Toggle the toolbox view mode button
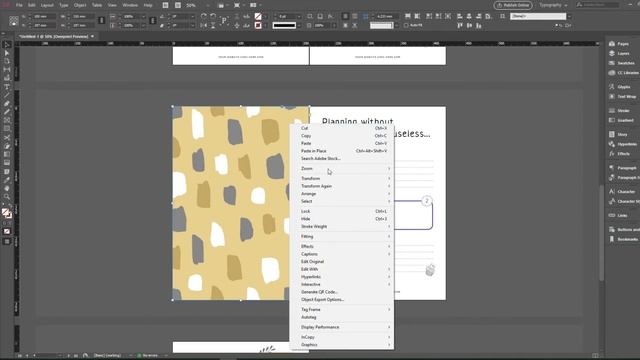This screenshot has height=360, width=640. (x=7, y=242)
